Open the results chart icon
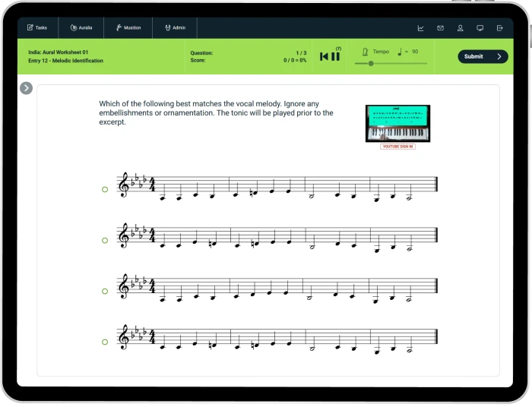This screenshot has height=407, width=532. [x=420, y=28]
